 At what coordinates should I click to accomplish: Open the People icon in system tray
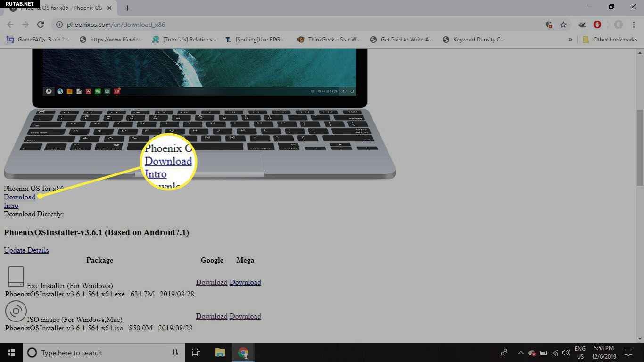[x=504, y=353]
